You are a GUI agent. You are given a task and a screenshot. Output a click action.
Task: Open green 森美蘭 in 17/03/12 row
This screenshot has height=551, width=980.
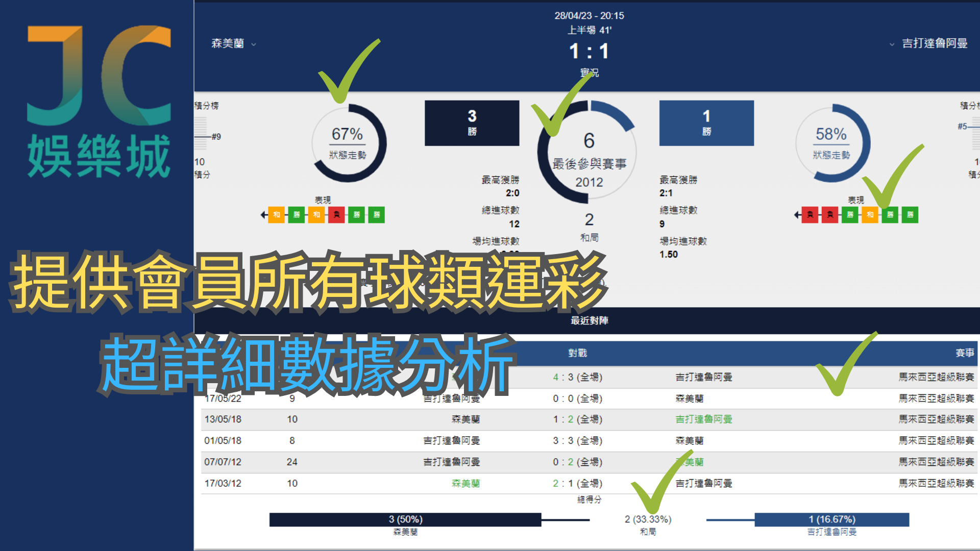[x=465, y=484]
